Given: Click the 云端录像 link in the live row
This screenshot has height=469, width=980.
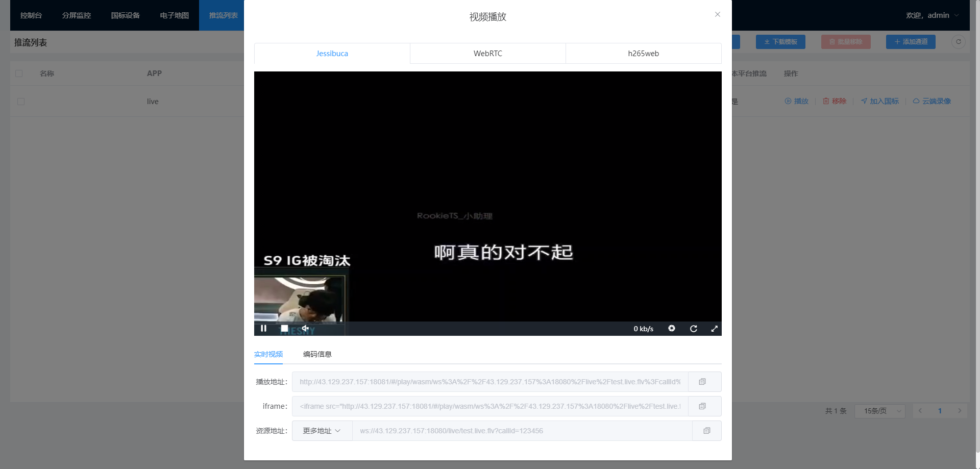Looking at the screenshot, I should click(932, 101).
